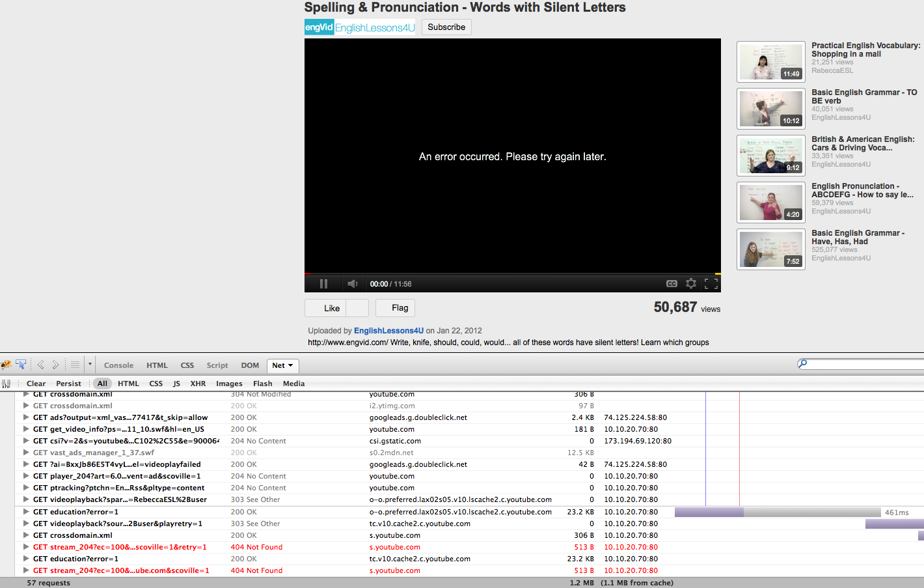The width and height of the screenshot is (924, 588).
Task: Go back with Firebug's left arrow
Action: click(x=41, y=365)
